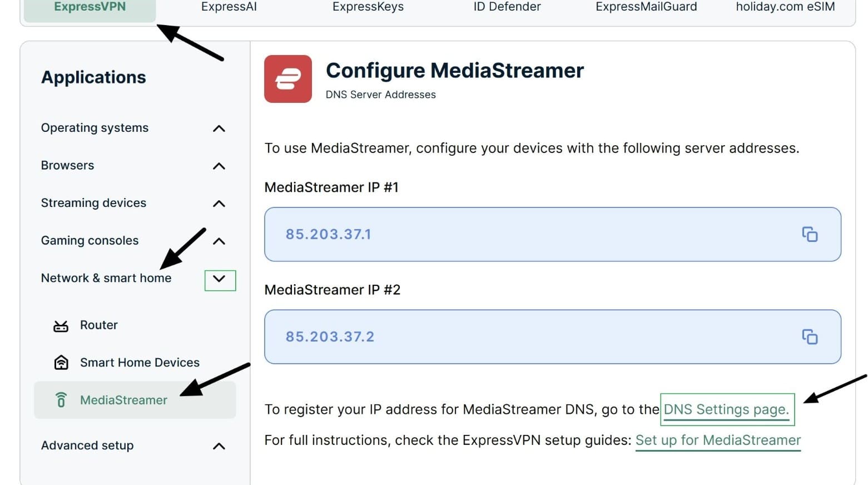Collapse the Network & smart home chevron

click(220, 280)
